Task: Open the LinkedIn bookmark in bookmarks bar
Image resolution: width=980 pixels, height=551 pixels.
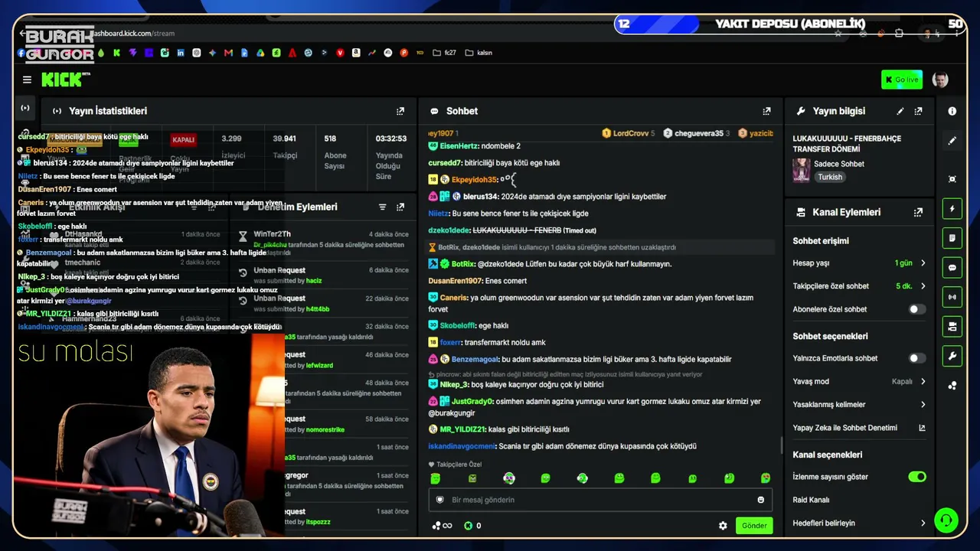Action: 181,53
